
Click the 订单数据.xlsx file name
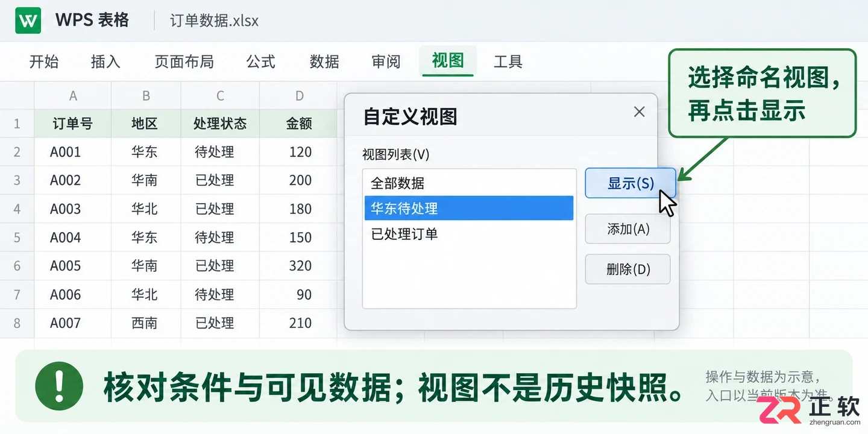(214, 20)
